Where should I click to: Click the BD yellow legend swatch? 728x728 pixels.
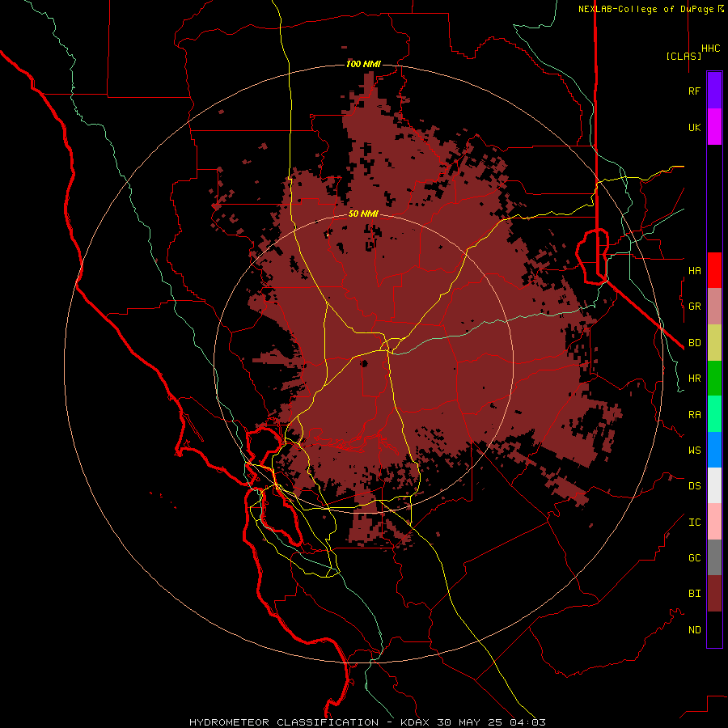point(714,342)
